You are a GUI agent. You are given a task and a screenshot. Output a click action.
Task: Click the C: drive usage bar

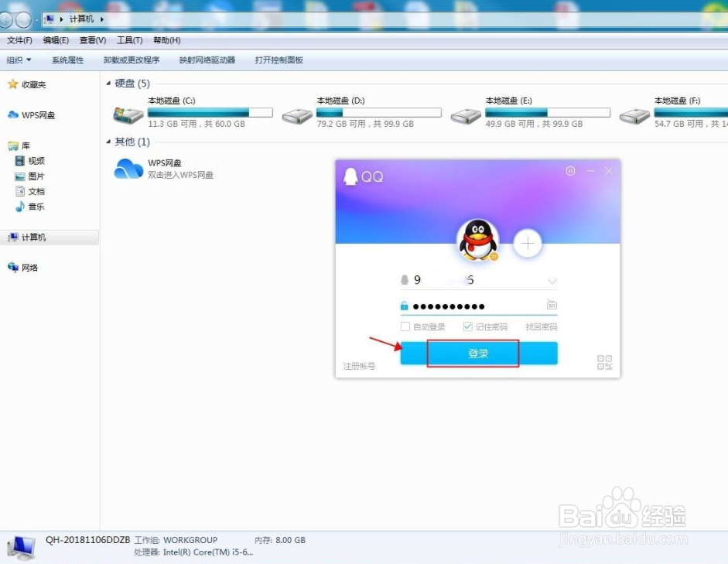[210, 112]
